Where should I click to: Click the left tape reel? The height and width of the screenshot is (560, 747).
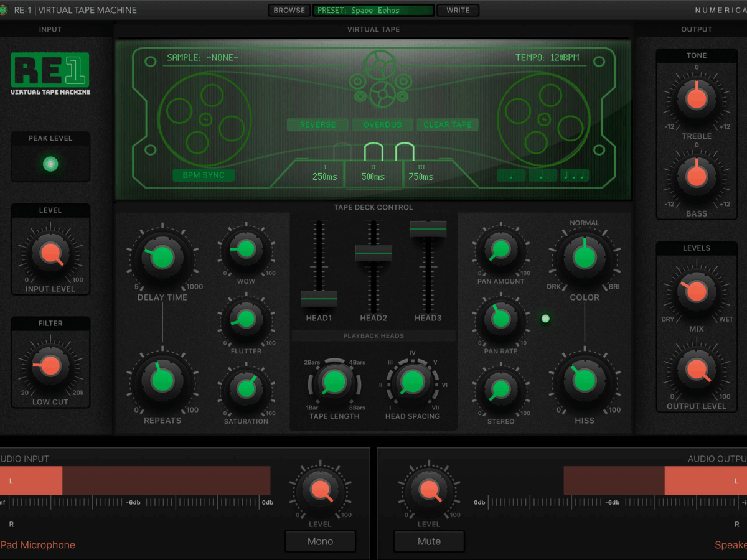pyautogui.click(x=205, y=118)
